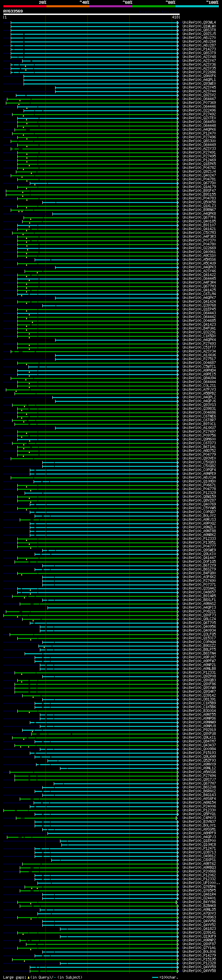Select the label UniRef100_P08963

pos(199,917)
